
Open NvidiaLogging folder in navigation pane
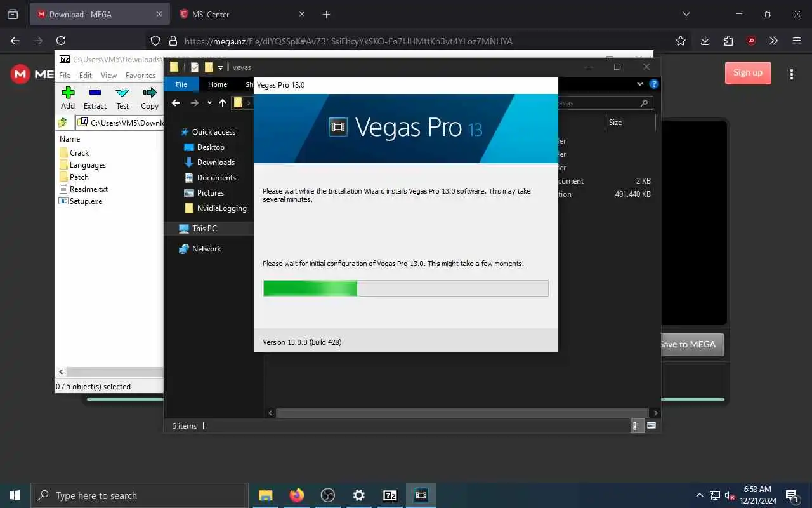coord(216,208)
